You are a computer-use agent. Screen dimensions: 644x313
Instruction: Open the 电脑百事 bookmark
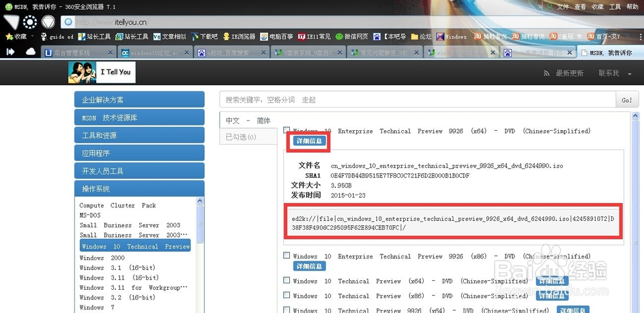coord(276,37)
